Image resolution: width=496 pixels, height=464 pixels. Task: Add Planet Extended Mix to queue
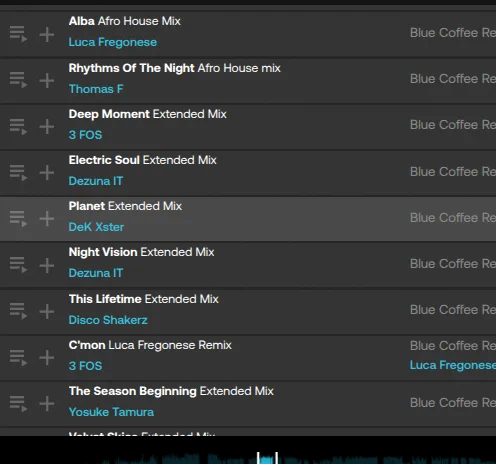point(18,219)
